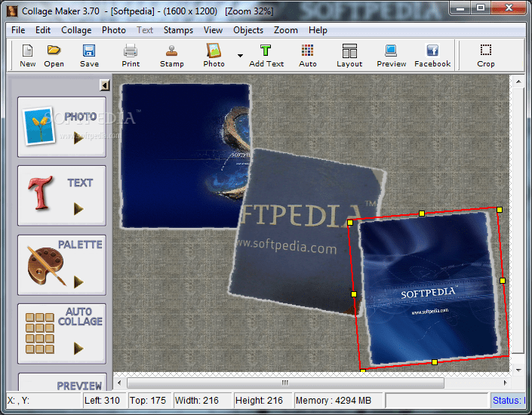Click the horizontal scrollbar left arrow

click(x=119, y=383)
